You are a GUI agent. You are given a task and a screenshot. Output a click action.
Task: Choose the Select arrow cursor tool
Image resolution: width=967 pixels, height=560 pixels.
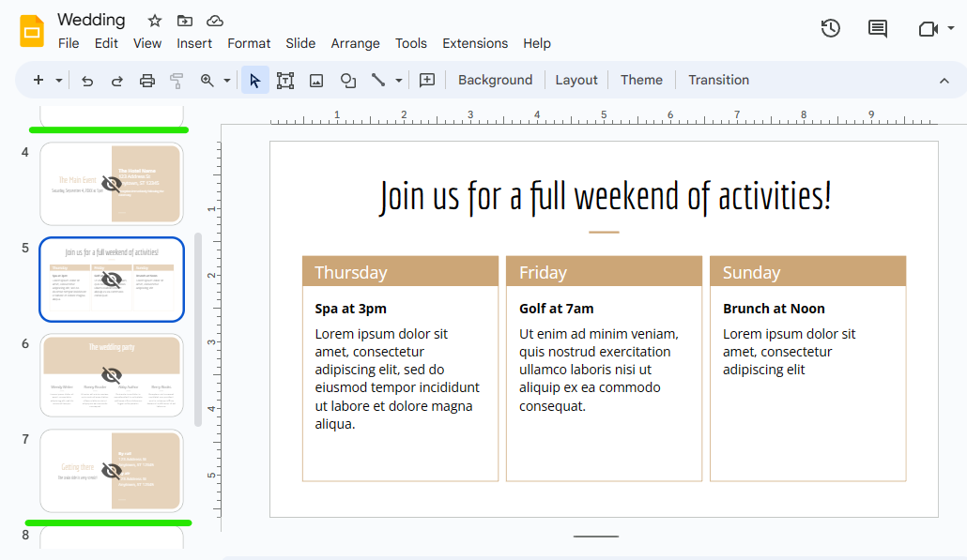pos(254,81)
